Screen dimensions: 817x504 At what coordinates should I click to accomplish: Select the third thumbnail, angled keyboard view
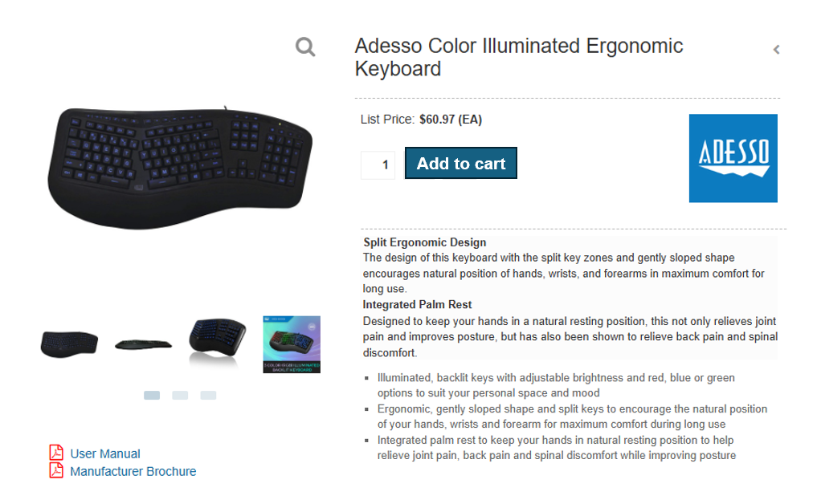click(217, 343)
